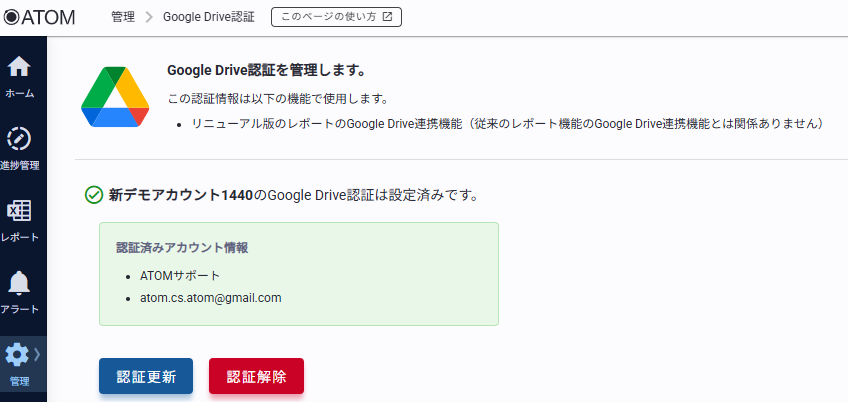Click the Google Drive認証を管理します heading
This screenshot has width=848, height=402.
[265, 71]
